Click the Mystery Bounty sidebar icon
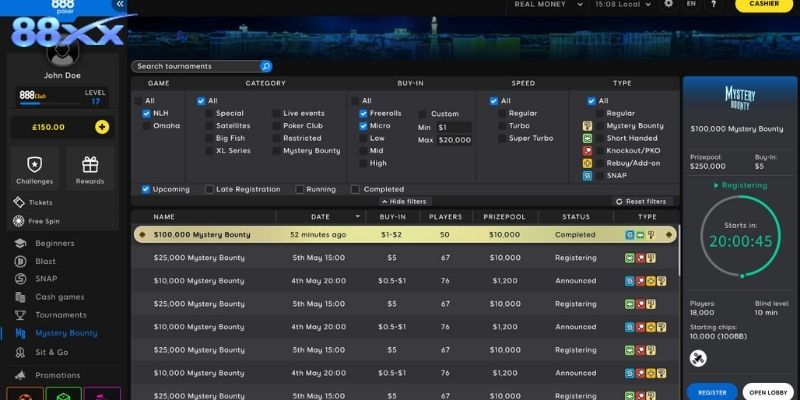Image resolution: width=800 pixels, height=400 pixels. coord(20,334)
